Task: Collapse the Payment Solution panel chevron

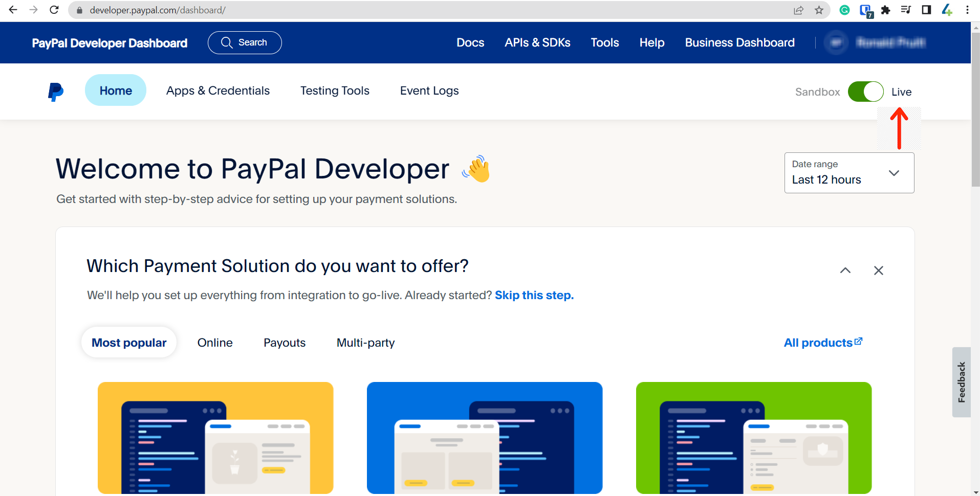Action: point(845,270)
